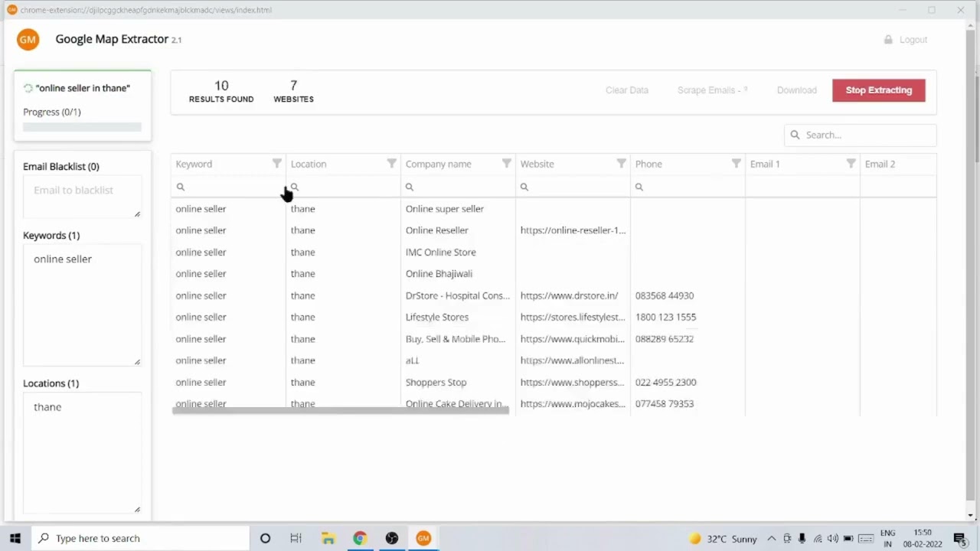The width and height of the screenshot is (980, 551).
Task: Select the "Online Reseller" company cell
Action: click(458, 230)
